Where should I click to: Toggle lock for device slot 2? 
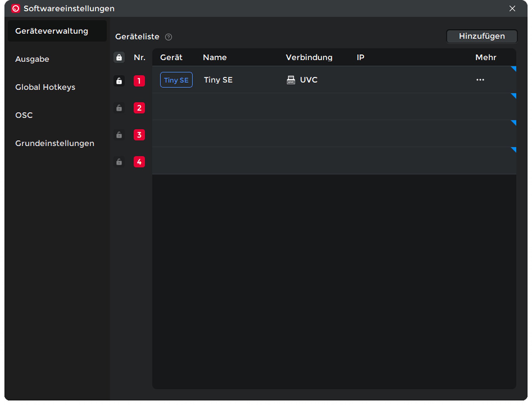[119, 108]
